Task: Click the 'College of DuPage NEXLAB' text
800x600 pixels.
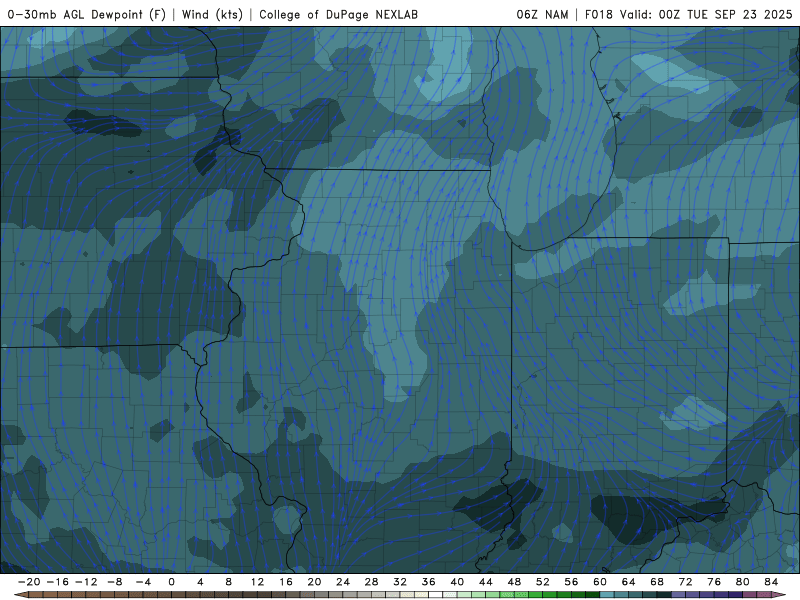Action: 338,14
